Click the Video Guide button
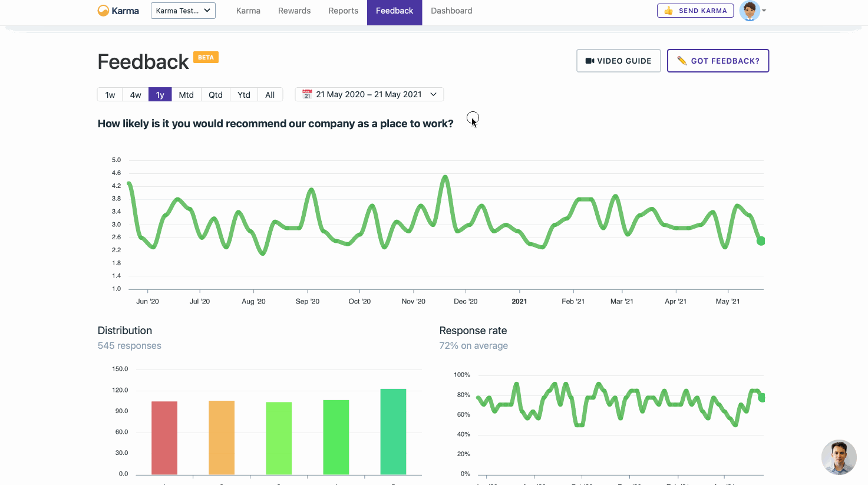 click(619, 61)
